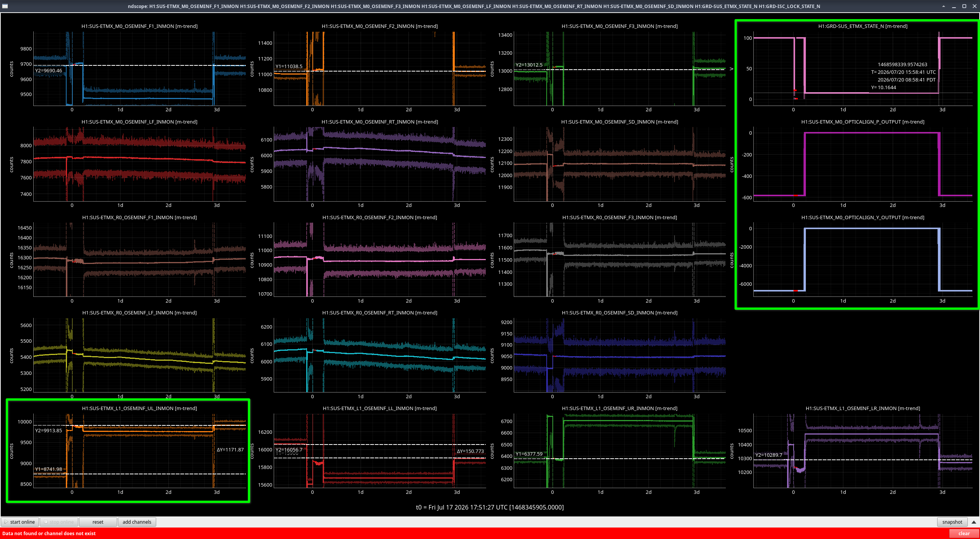Click the R0_OSEMINF_F2_INMON plot title
Image resolution: width=980 pixels, height=539 pixels.
point(379,217)
